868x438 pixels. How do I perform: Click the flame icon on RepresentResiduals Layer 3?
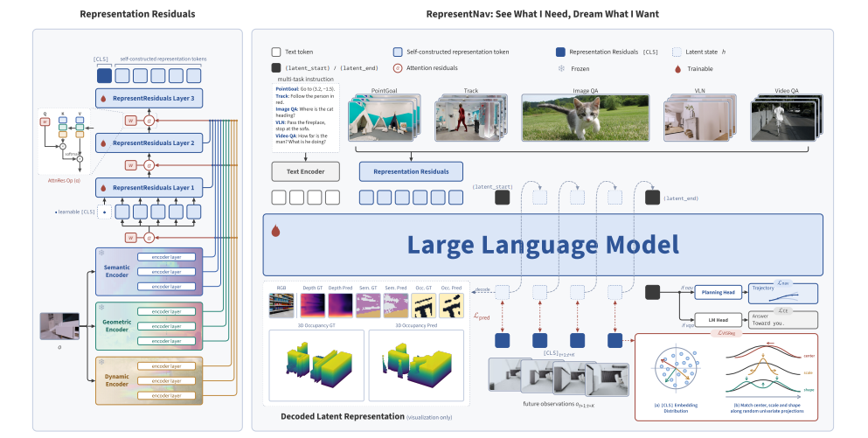point(103,99)
